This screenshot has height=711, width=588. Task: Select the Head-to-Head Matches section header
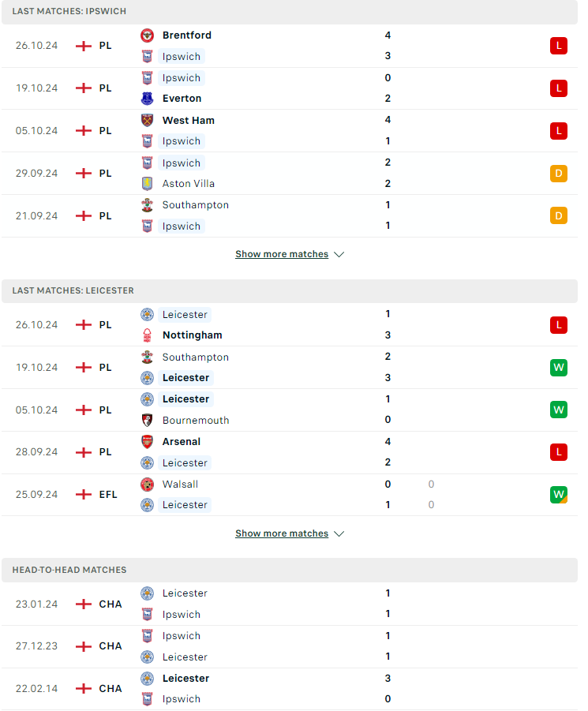click(x=289, y=570)
